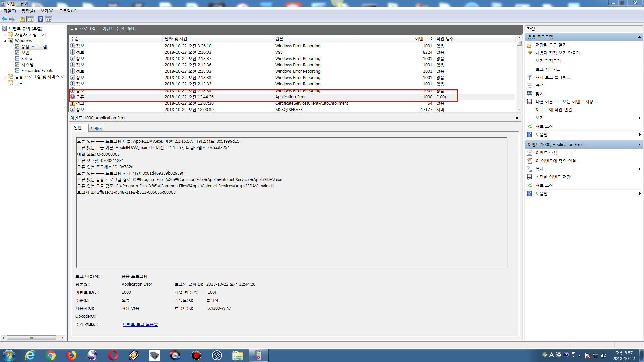The height and width of the screenshot is (362, 644).
Task: Open the 파일(F) menu
Action: point(10,11)
